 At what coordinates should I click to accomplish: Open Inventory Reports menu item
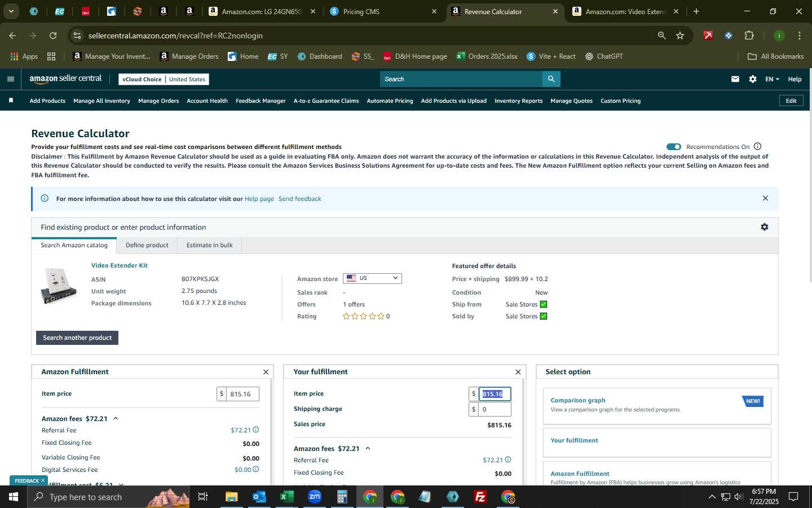click(x=518, y=100)
